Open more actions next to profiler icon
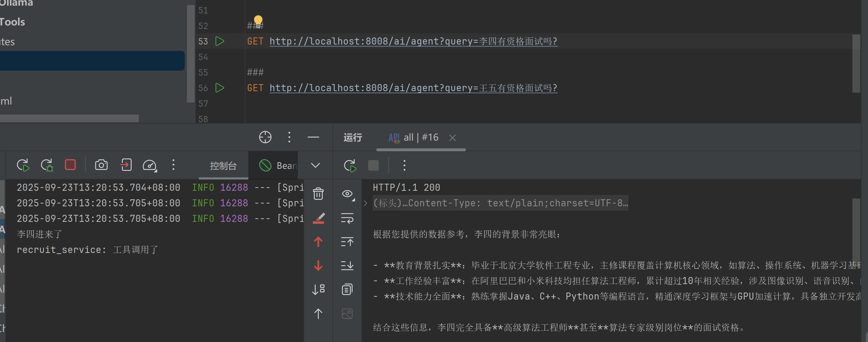The height and width of the screenshot is (342, 868). 173,165
